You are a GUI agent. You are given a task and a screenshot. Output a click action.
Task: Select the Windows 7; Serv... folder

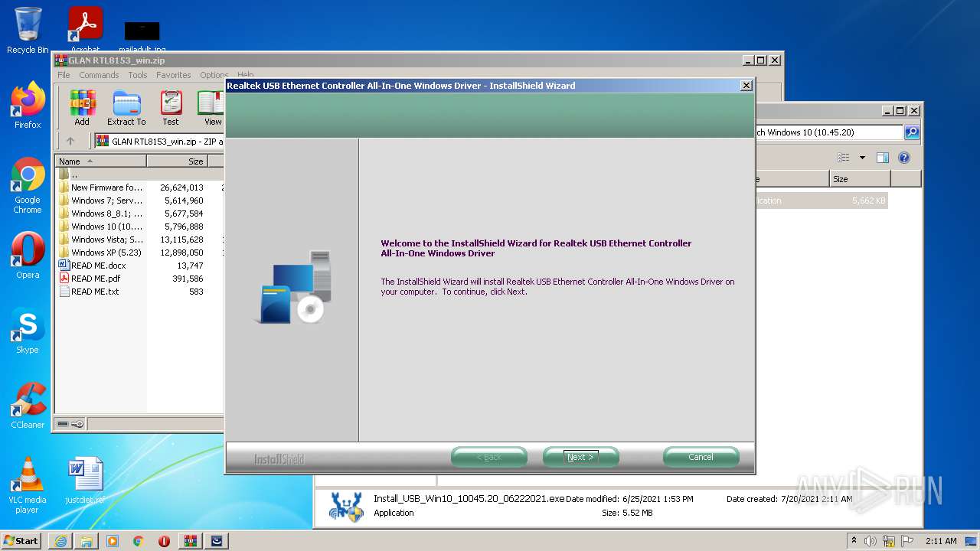106,201
